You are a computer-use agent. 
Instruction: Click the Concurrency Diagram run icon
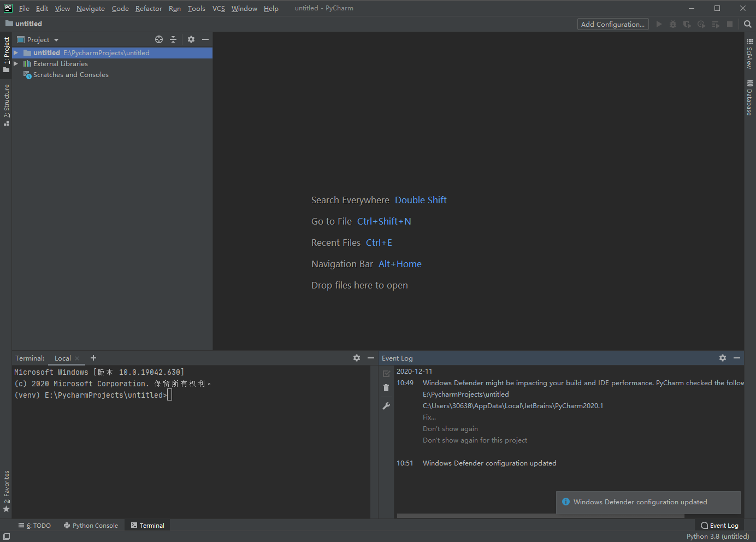[716, 24]
